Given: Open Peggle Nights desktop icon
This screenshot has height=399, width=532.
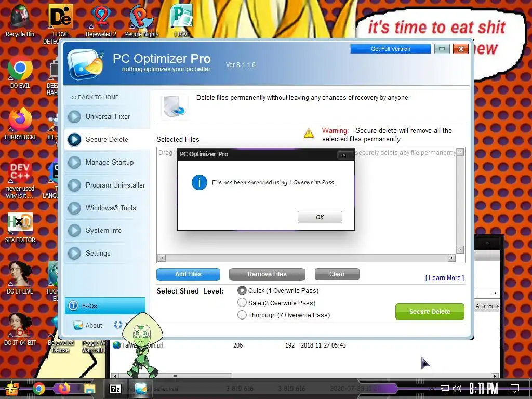Looking at the screenshot, I should click(141, 20).
